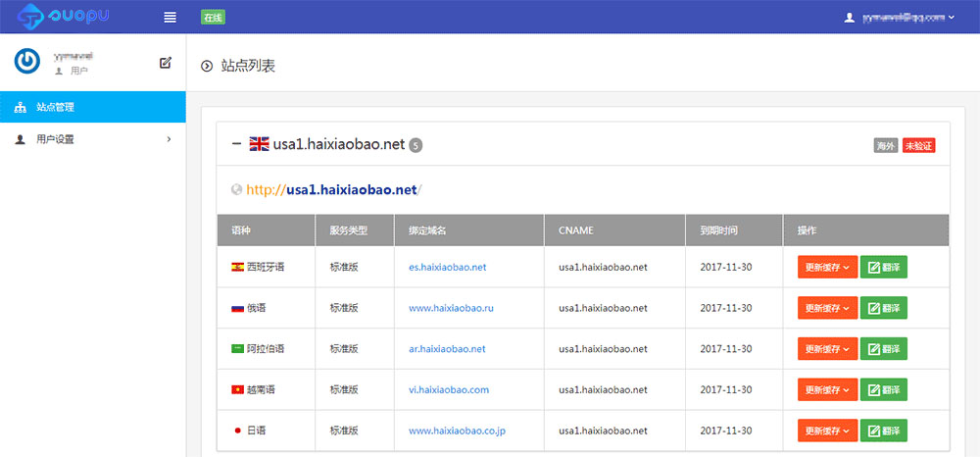Image resolution: width=980 pixels, height=457 pixels.
Task: Open 更新缓存 dropdown for the 日语 row
Action: pyautogui.click(x=827, y=431)
